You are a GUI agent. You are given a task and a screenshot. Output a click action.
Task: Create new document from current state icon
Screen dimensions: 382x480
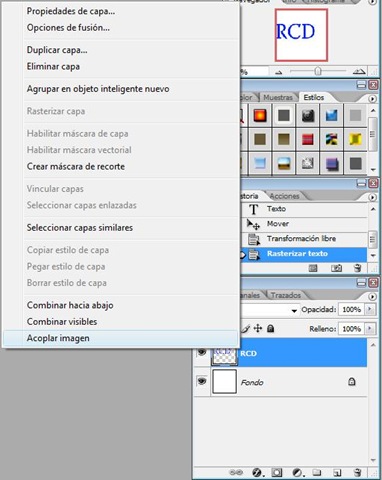click(313, 268)
